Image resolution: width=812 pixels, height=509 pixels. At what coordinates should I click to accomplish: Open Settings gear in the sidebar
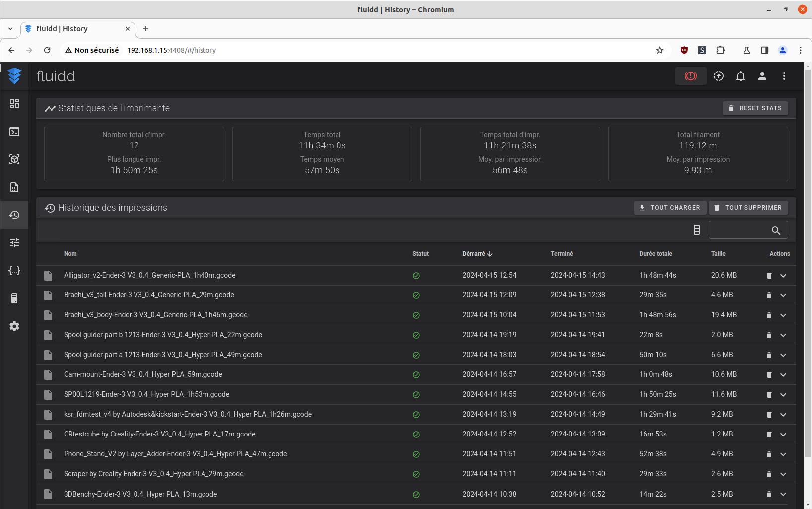[14, 326]
